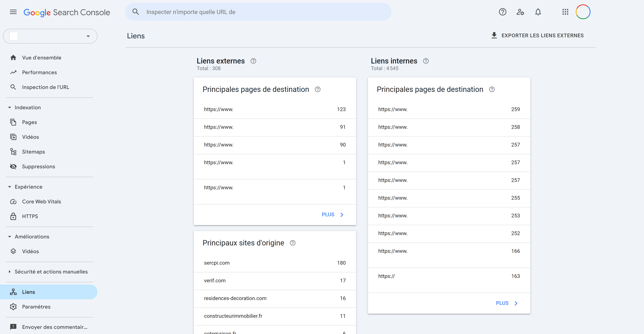The height and width of the screenshot is (334, 644).
Task: Open Inspection de l'URL via its magnifier icon
Action: tap(13, 87)
